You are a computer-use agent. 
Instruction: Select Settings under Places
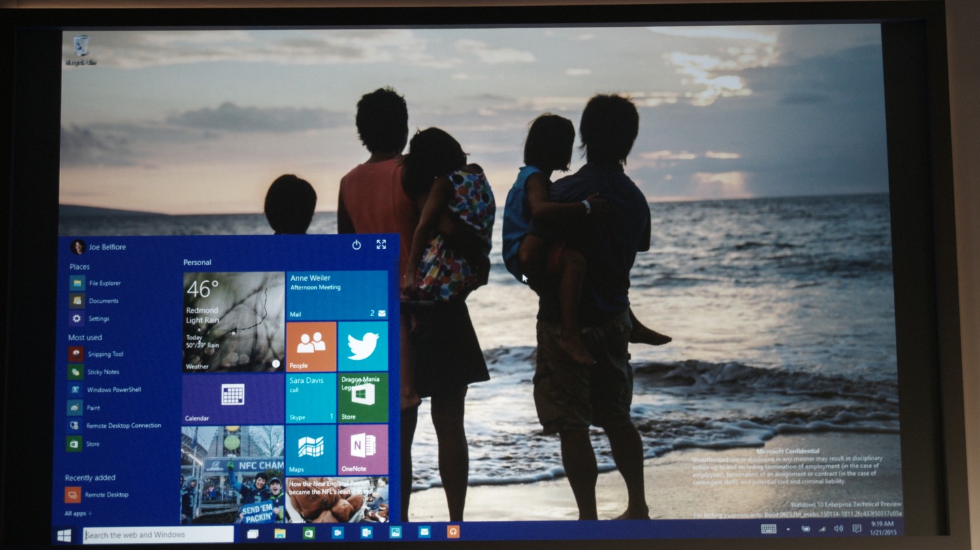pyautogui.click(x=98, y=319)
